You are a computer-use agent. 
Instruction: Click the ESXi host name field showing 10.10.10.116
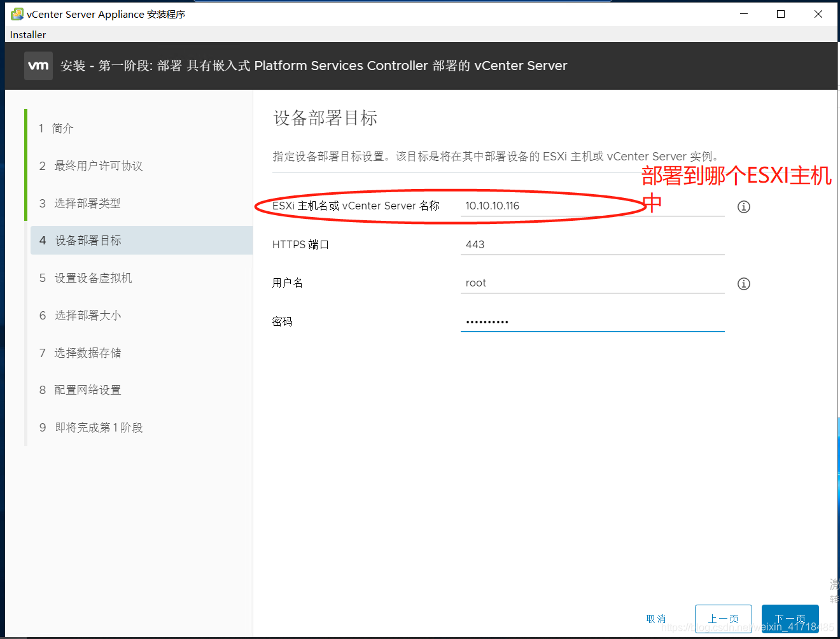coord(592,206)
